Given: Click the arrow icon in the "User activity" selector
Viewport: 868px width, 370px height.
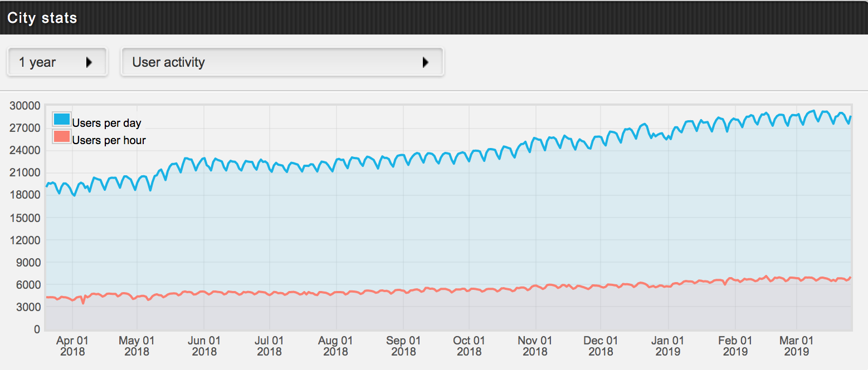Looking at the screenshot, I should 426,62.
